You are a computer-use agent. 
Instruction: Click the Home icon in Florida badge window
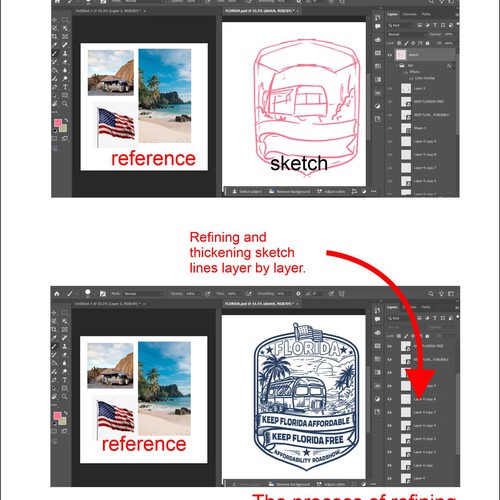click(x=57, y=294)
